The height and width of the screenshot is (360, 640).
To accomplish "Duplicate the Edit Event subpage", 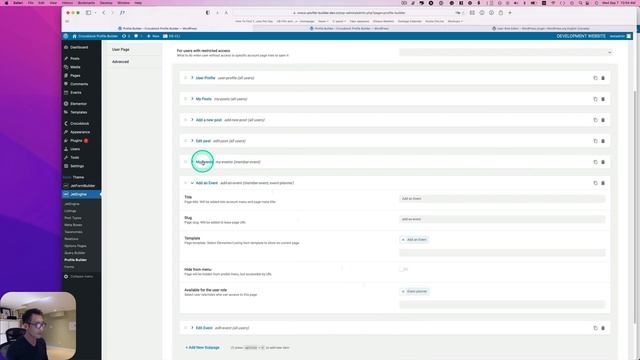I will pyautogui.click(x=595, y=328).
